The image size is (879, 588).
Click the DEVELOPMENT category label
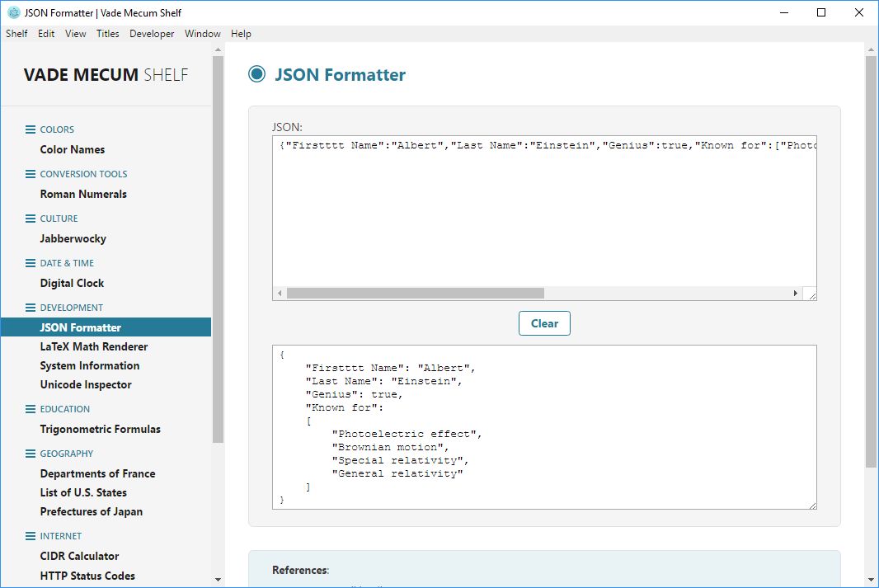tap(71, 308)
